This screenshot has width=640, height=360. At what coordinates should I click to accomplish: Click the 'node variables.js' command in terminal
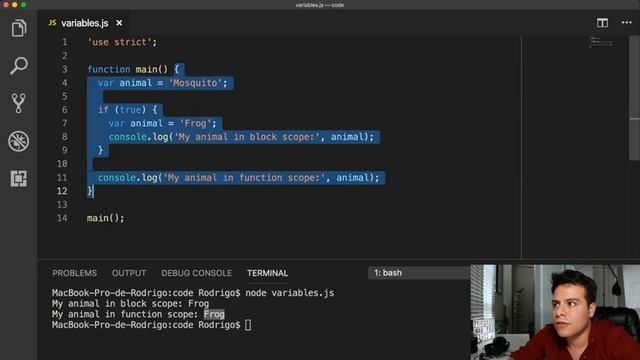click(x=289, y=293)
